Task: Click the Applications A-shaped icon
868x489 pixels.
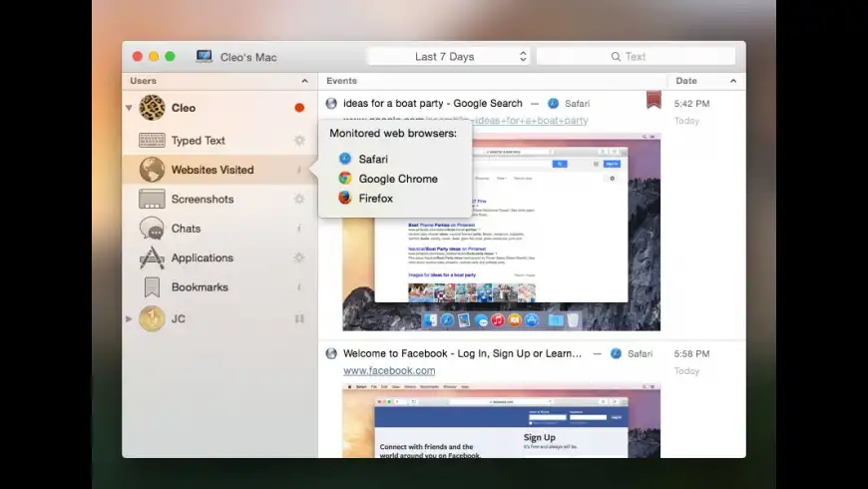Action: click(152, 257)
